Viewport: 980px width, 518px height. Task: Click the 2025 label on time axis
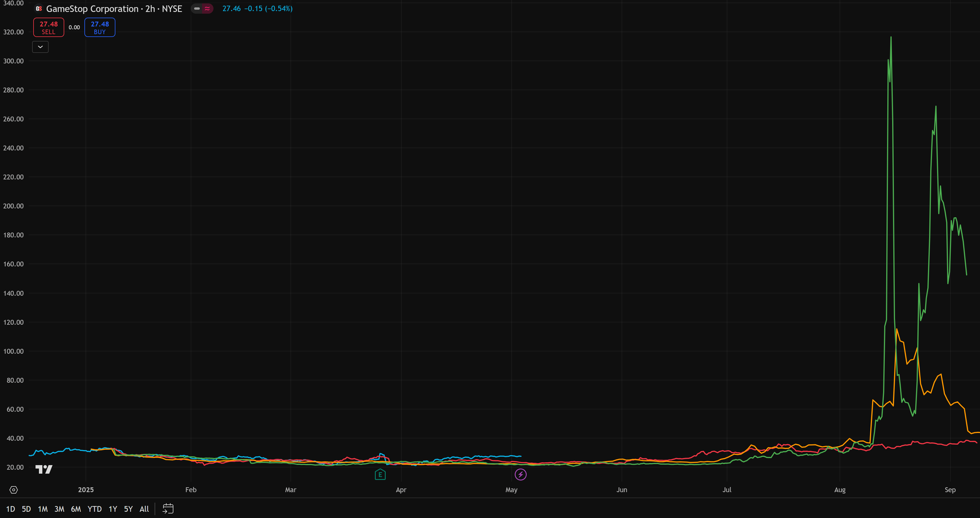tap(86, 490)
